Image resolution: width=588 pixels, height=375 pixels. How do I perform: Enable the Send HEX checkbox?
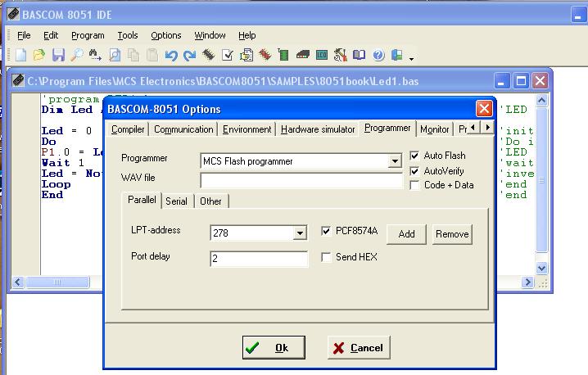(x=326, y=257)
